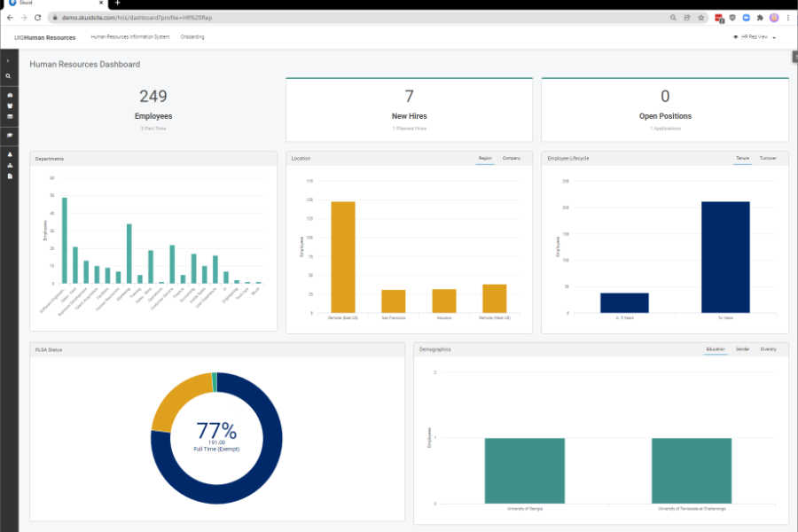
Task: Click the San Francisco orange bar
Action: [394, 301]
